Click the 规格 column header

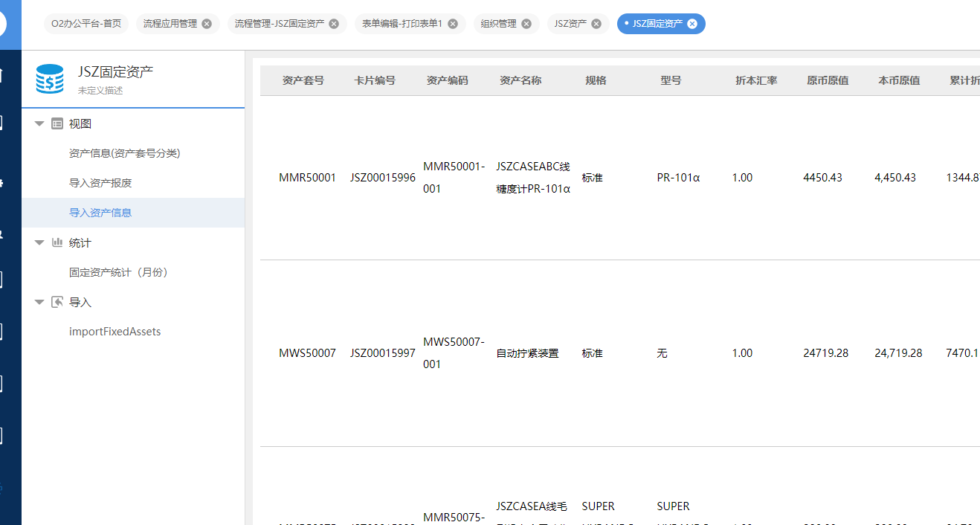(x=596, y=80)
